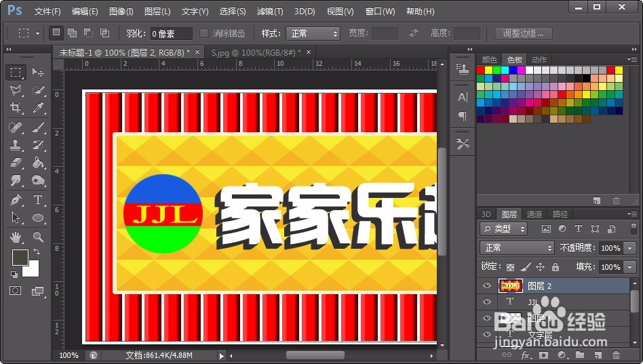Choose New selection mode

[56, 33]
